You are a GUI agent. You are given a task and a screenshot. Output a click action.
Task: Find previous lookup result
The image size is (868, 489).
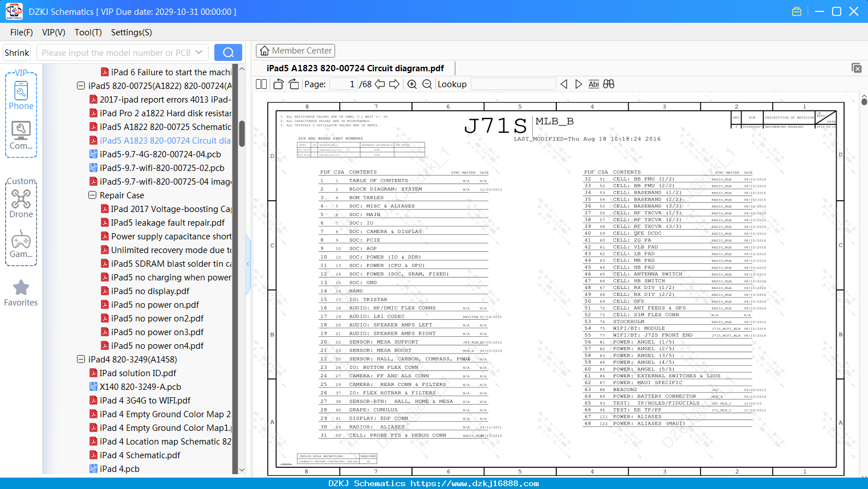(x=564, y=84)
